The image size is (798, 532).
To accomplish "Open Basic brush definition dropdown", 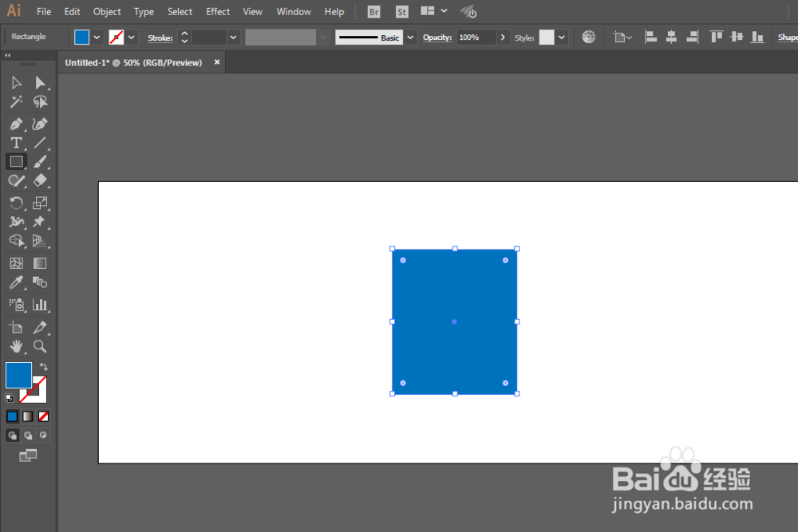I will click(410, 37).
